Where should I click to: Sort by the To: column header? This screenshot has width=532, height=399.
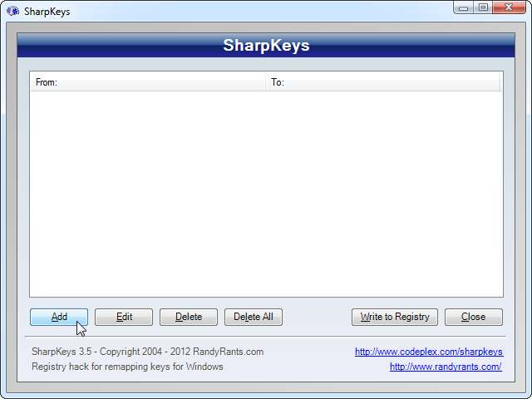382,82
